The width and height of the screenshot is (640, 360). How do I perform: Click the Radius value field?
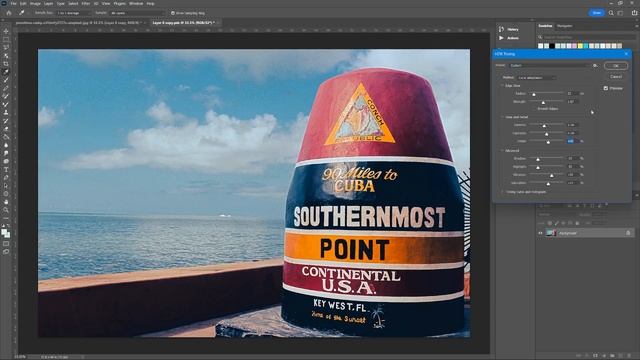pos(573,93)
